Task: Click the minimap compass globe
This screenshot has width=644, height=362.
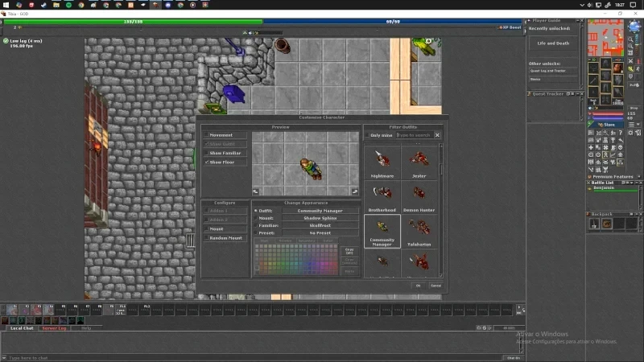Action: [x=634, y=27]
